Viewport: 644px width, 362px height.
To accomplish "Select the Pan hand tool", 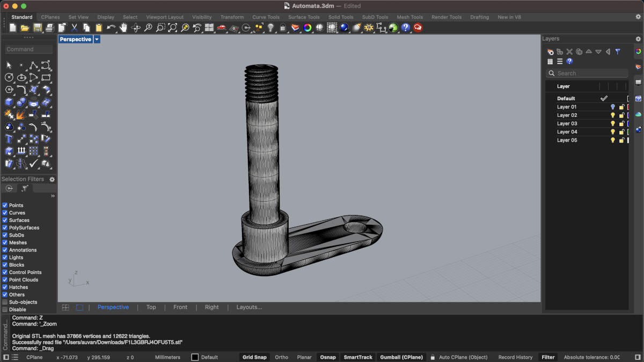I will click(123, 27).
